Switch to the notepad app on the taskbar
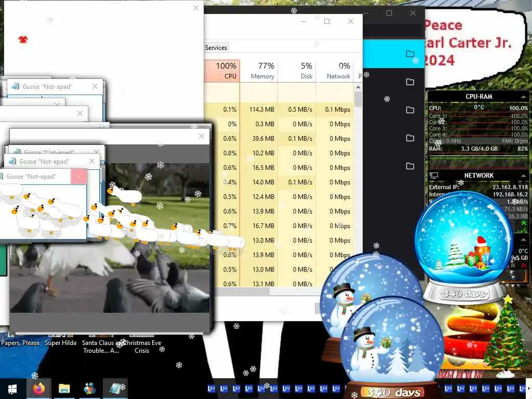532x399 pixels. pyautogui.click(x=115, y=389)
